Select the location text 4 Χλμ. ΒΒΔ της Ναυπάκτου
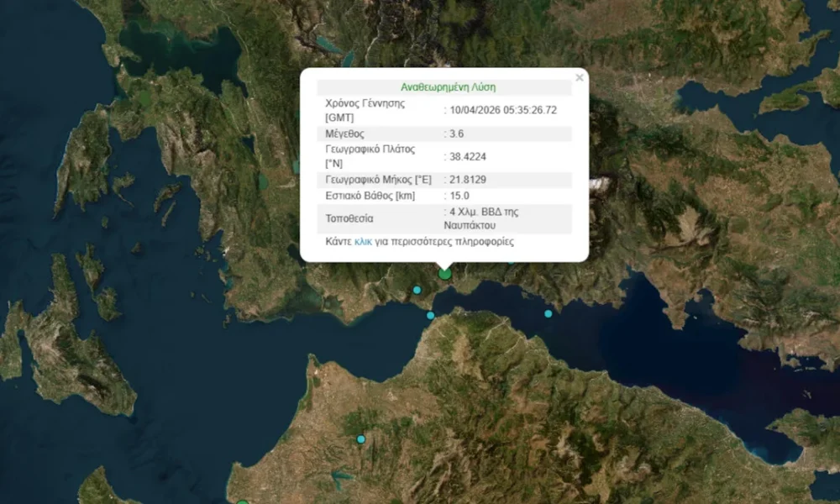The height and width of the screenshot is (504, 840). [483, 218]
